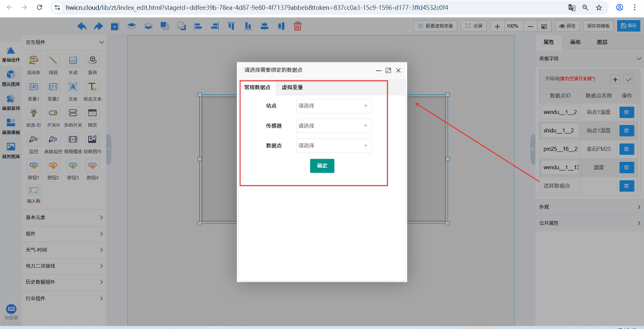
Task: Click the zoom-out minus button beside 100%
Action: pos(530,26)
